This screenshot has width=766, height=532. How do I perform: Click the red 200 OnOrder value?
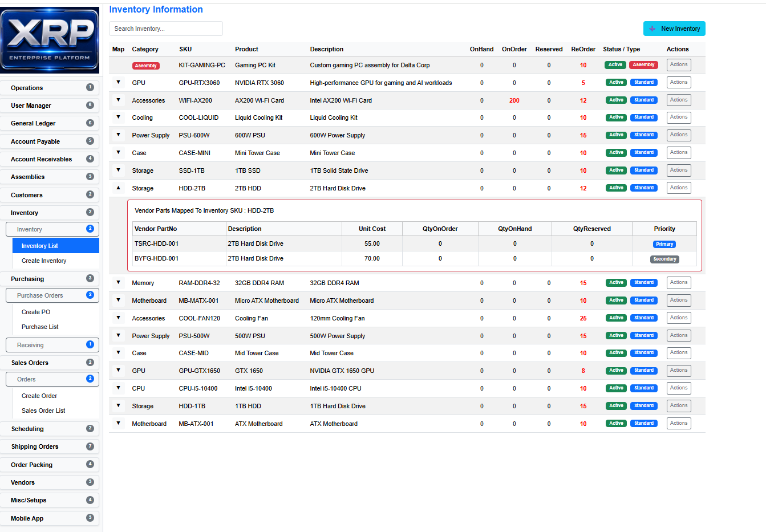(x=514, y=100)
